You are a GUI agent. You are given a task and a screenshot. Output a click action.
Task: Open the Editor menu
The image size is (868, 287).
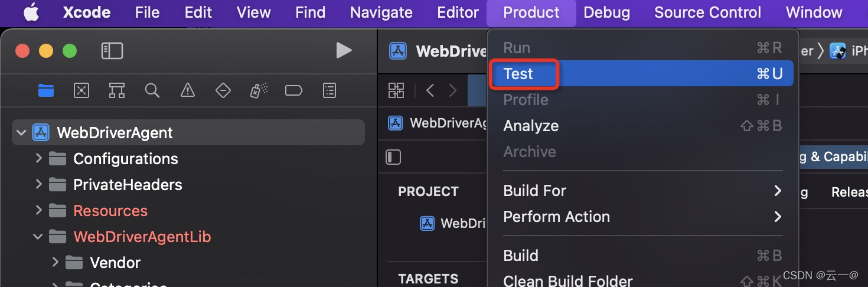tap(458, 12)
